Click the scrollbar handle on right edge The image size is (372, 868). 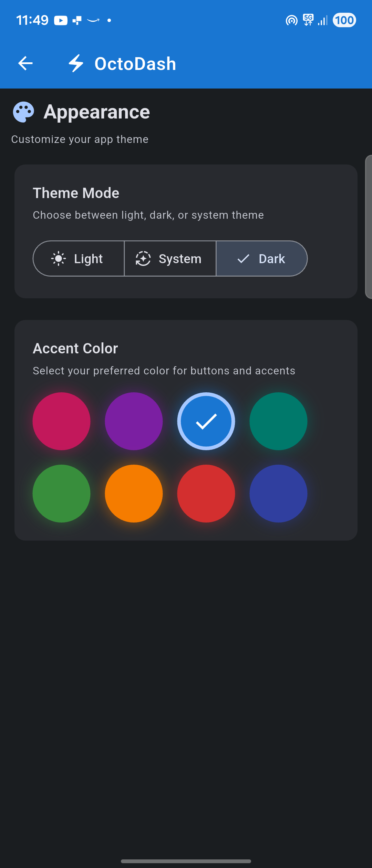pyautogui.click(x=369, y=227)
